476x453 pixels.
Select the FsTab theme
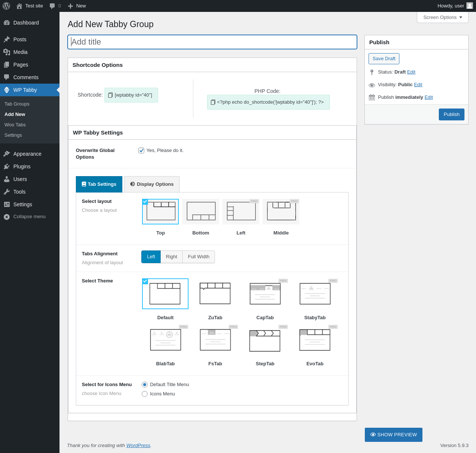(x=215, y=340)
